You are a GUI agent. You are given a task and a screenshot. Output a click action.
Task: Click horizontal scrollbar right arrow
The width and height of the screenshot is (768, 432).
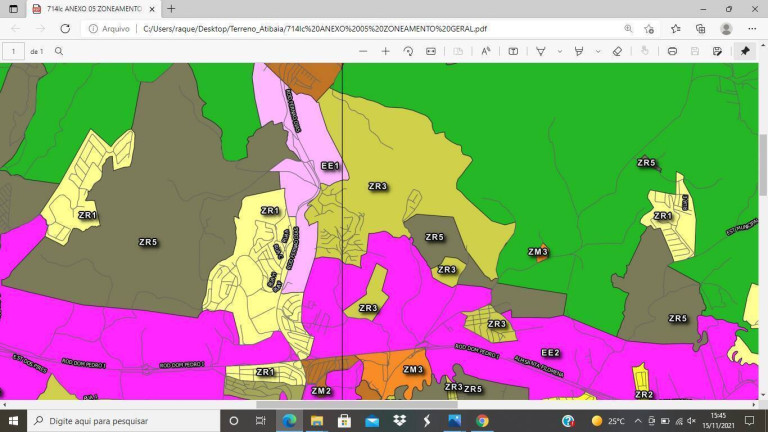tap(754, 405)
